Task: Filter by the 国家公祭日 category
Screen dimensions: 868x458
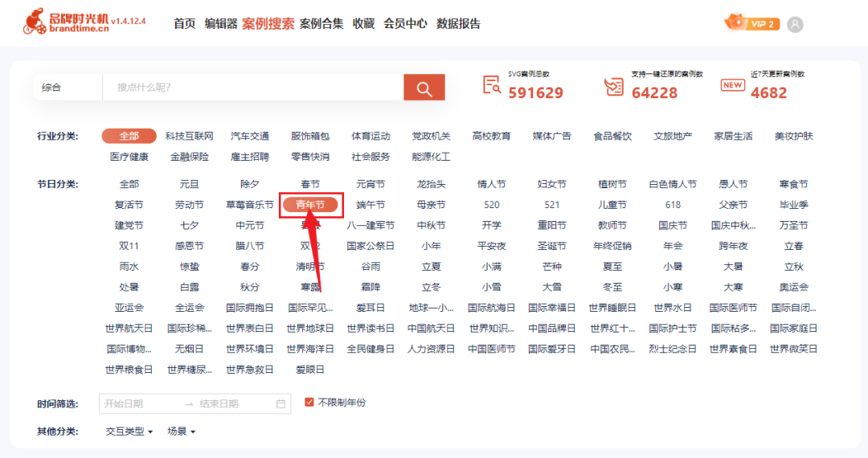Action: [371, 246]
